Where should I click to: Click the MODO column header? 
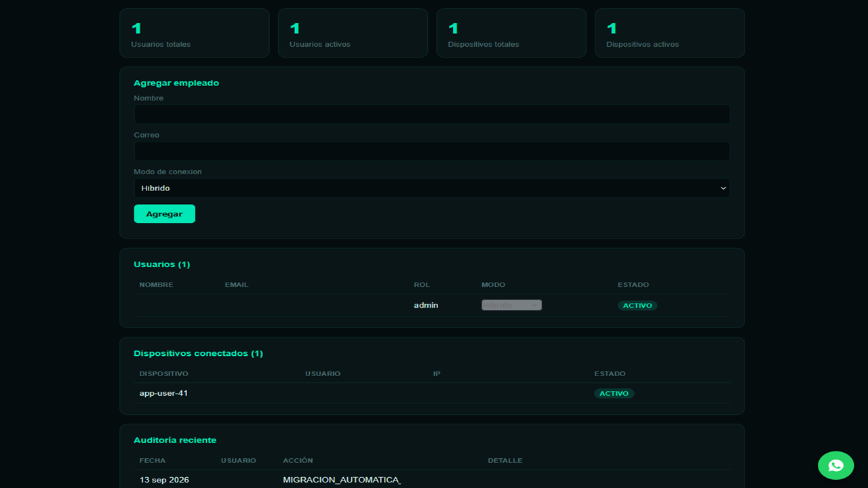pyautogui.click(x=493, y=285)
